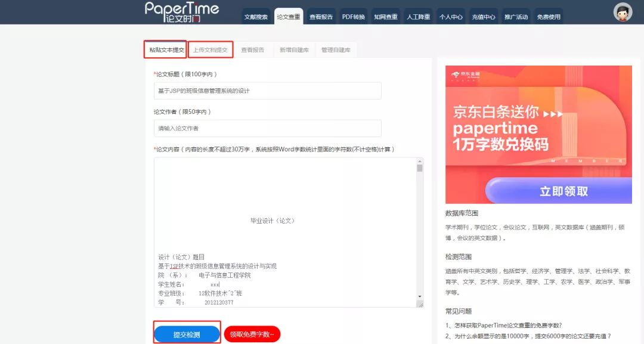
Task: Open the PDF转换 navigation item
Action: (x=353, y=17)
